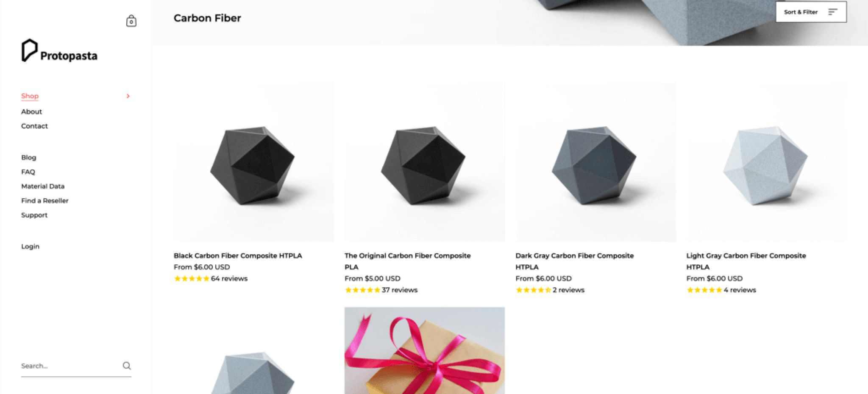Open Light Gray Carbon Fiber product image

click(x=766, y=162)
